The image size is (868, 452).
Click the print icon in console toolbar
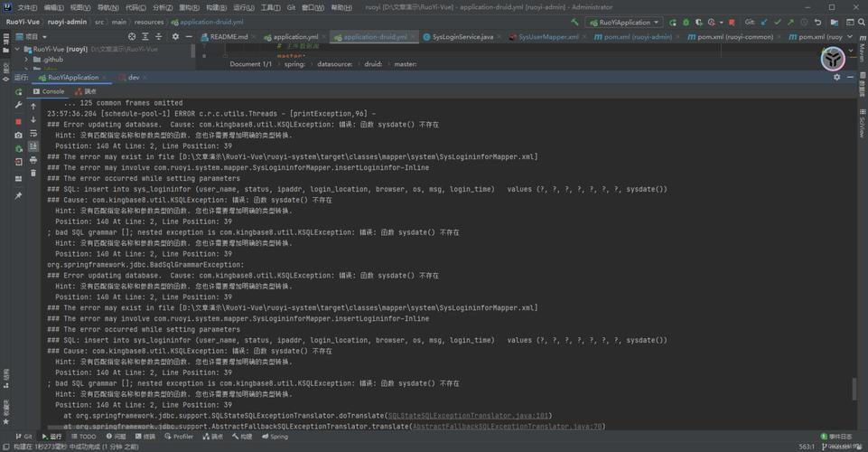(33, 160)
